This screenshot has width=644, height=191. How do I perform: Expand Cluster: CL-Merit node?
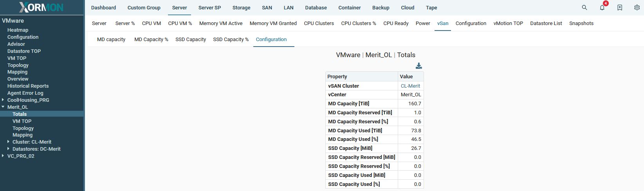(9, 142)
